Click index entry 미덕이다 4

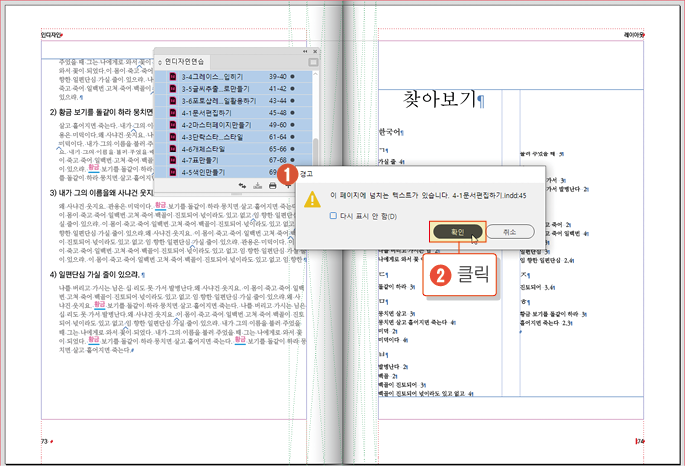(393, 340)
